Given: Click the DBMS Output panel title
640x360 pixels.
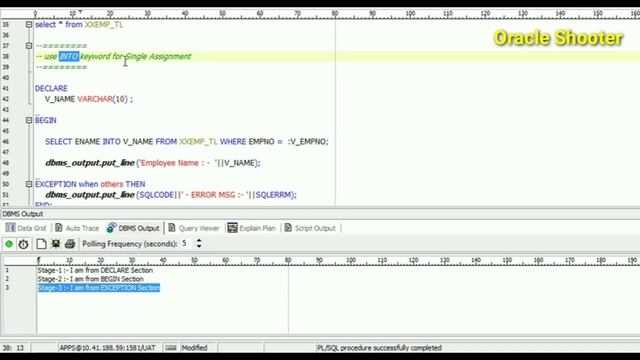Looking at the screenshot, I should coord(22,214).
